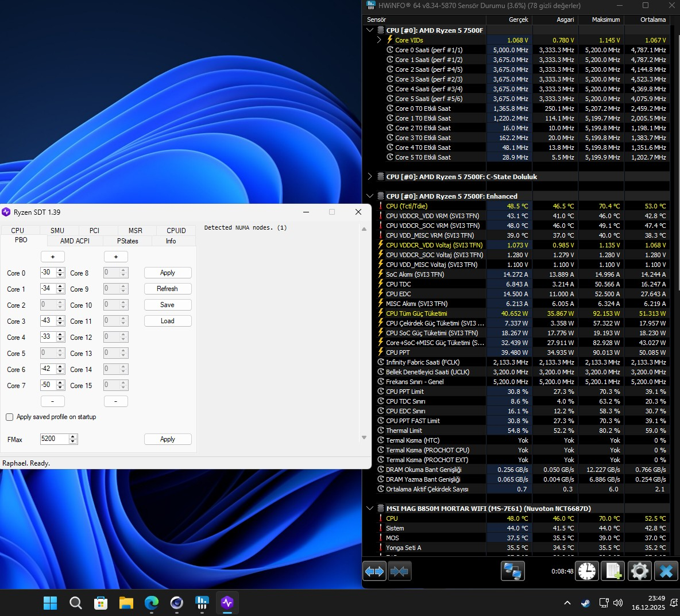Click HWiNFO expand/collapse arrows toolbar icon

click(x=374, y=571)
